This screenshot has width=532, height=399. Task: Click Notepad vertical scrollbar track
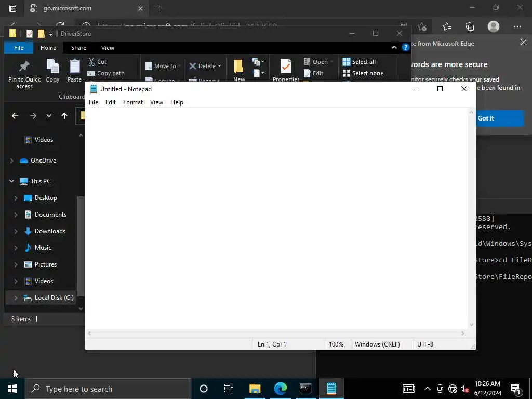[x=471, y=219]
